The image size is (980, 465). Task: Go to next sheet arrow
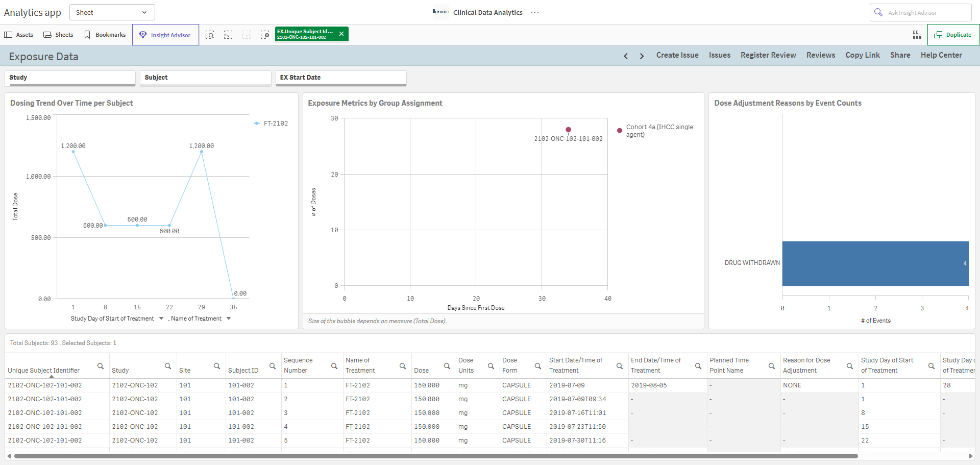(x=642, y=56)
